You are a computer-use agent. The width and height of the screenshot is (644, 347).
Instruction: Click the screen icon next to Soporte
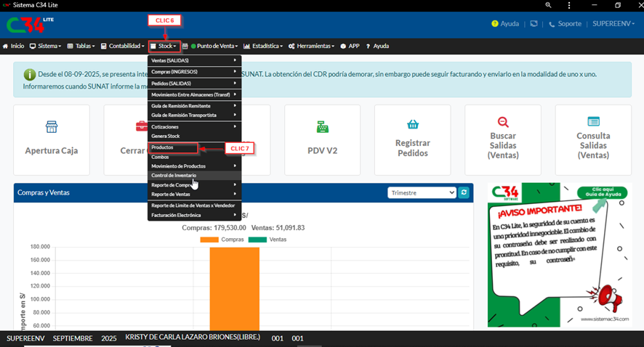pyautogui.click(x=534, y=23)
